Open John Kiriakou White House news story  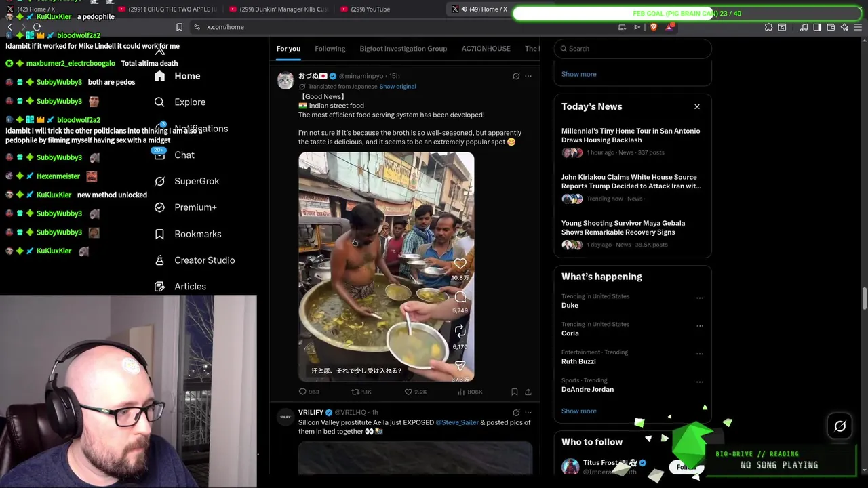(633, 187)
